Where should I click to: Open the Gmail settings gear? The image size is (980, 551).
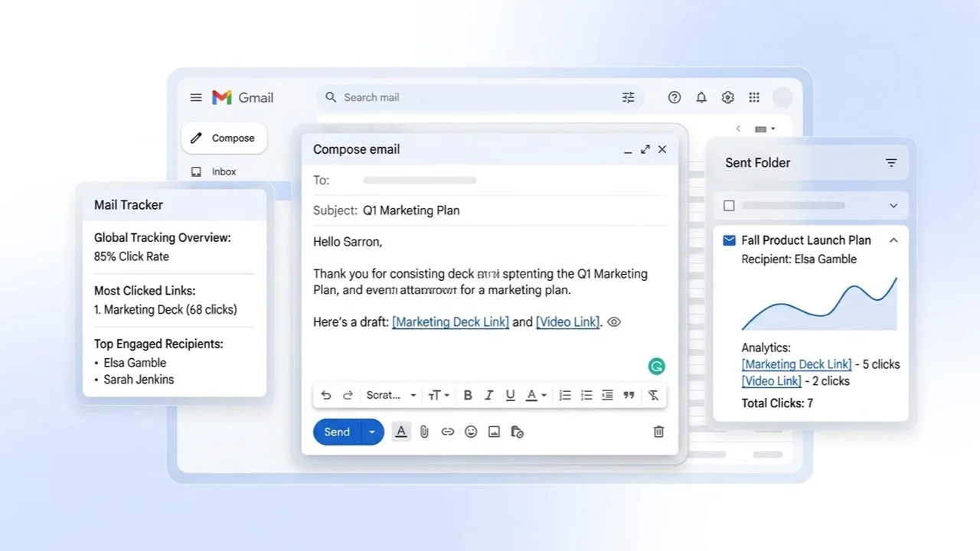point(728,97)
